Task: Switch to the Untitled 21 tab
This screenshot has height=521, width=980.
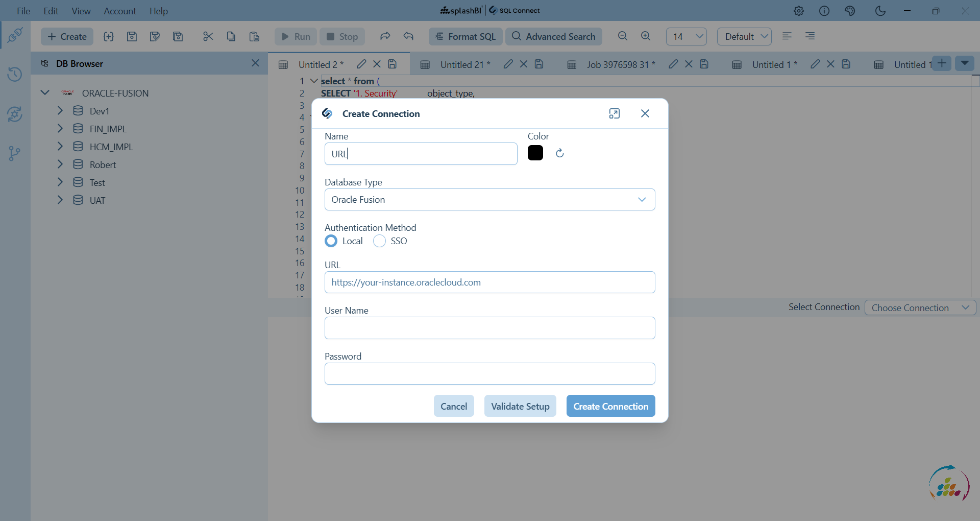Action: pyautogui.click(x=465, y=64)
